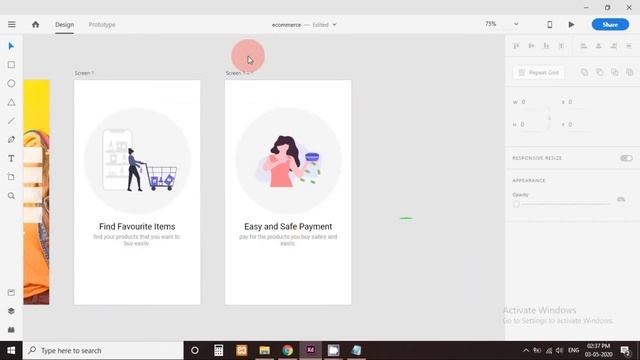Image resolution: width=640 pixels, height=360 pixels.
Task: Click the align left icon
Action: click(x=584, y=46)
